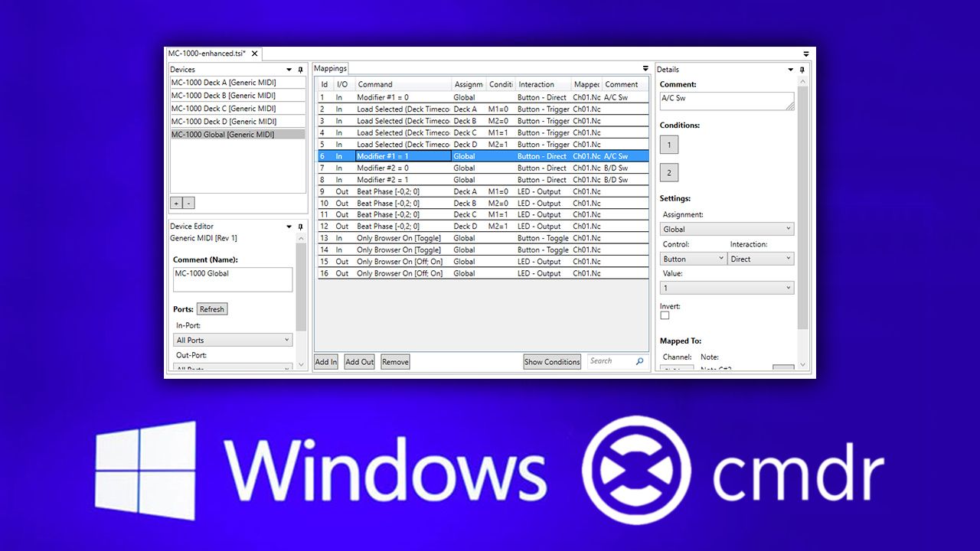Select mapping row 2 Load Selected Deck A
Image resolution: width=980 pixels, height=551 pixels.
pyautogui.click(x=483, y=109)
